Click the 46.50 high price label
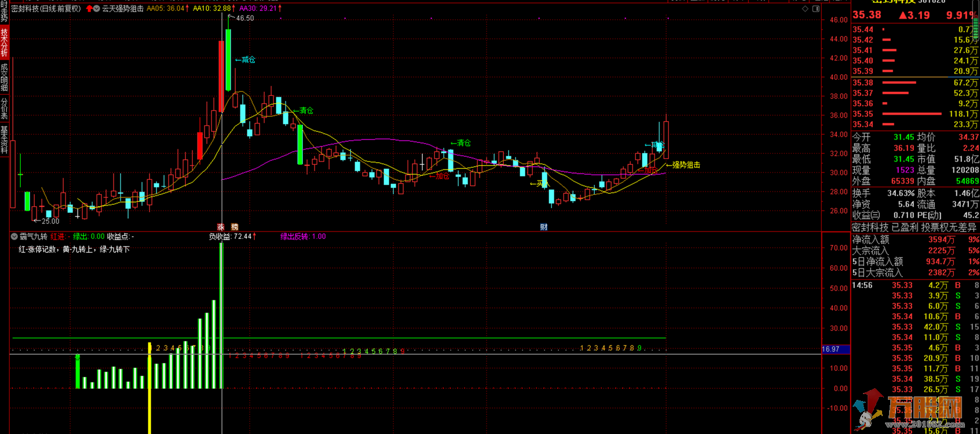980x434 pixels. coord(244,19)
